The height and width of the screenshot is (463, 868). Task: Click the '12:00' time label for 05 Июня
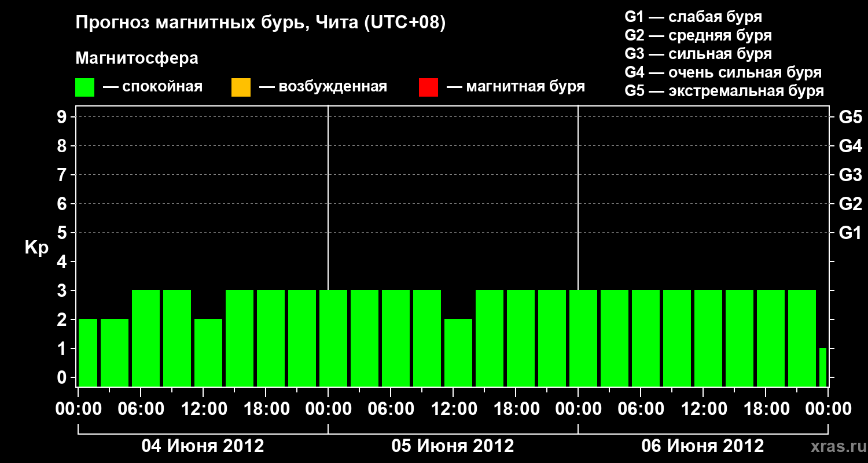[453, 409]
